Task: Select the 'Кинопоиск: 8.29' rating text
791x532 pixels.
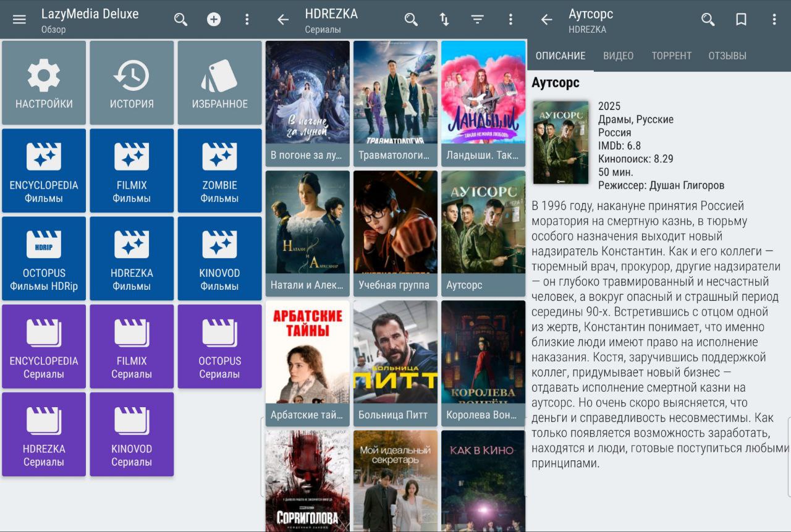Action: (x=636, y=159)
